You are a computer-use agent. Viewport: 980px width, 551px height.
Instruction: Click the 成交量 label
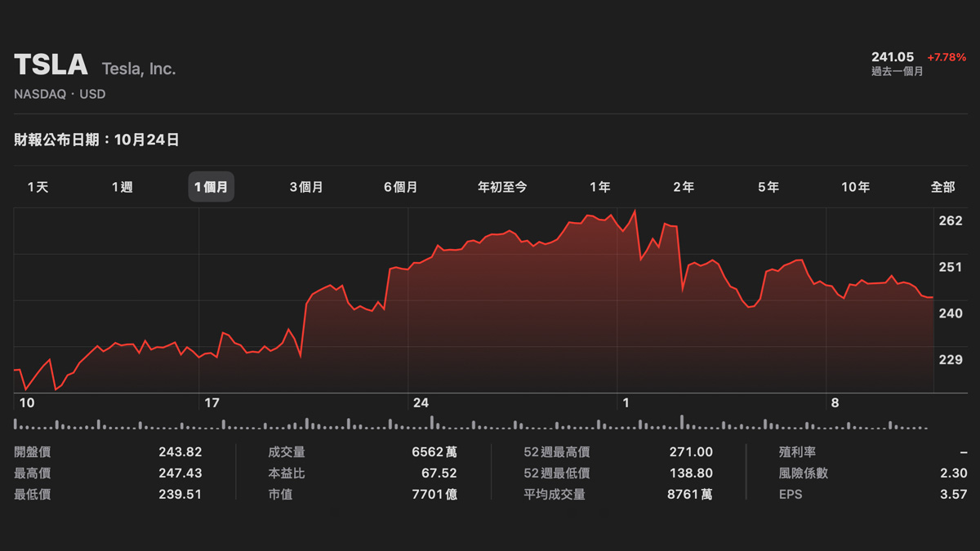coord(287,452)
